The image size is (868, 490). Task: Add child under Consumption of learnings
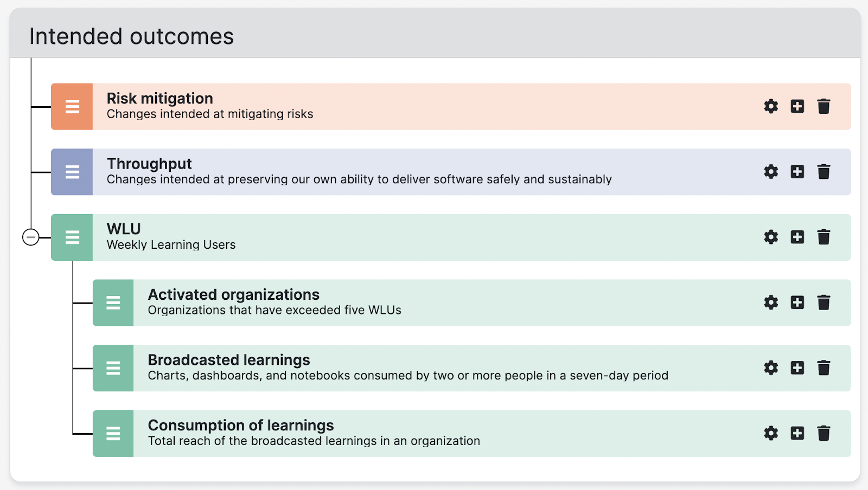pos(797,433)
